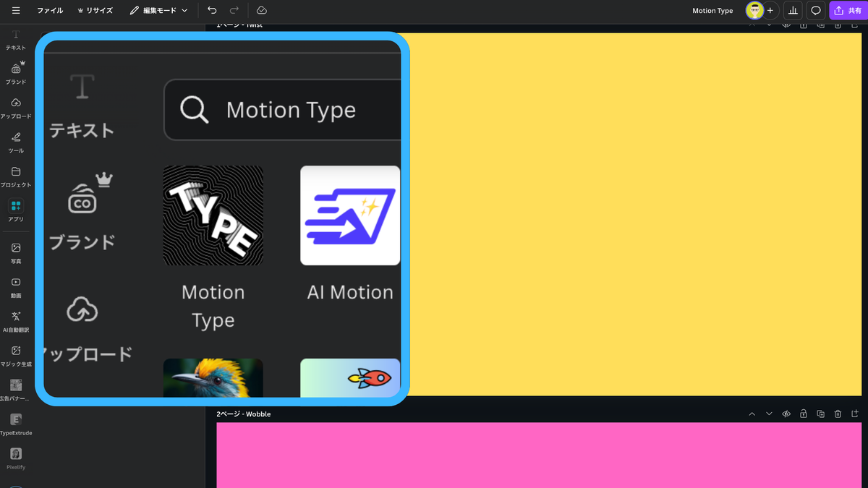Open the comments speech bubble
The image size is (868, 488).
816,11
